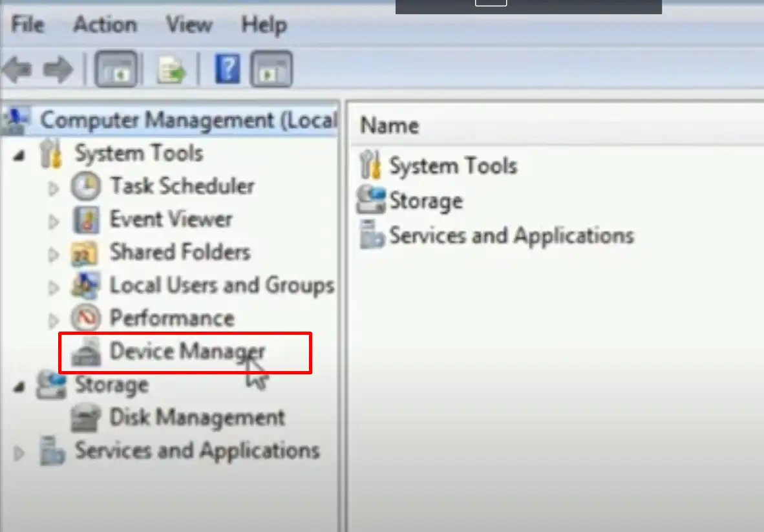The image size is (764, 532).
Task: Click the Back arrow toolbar button
Action: [17, 70]
